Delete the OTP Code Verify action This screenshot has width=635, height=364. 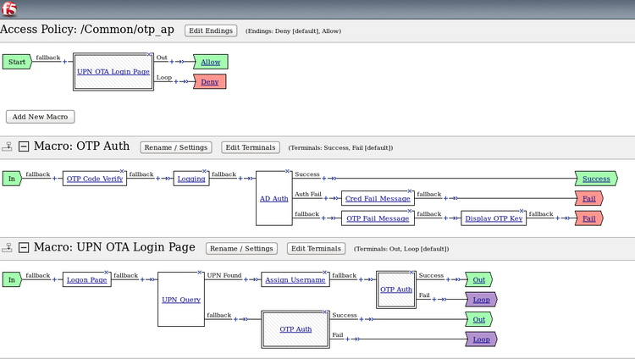pyautogui.click(x=123, y=171)
